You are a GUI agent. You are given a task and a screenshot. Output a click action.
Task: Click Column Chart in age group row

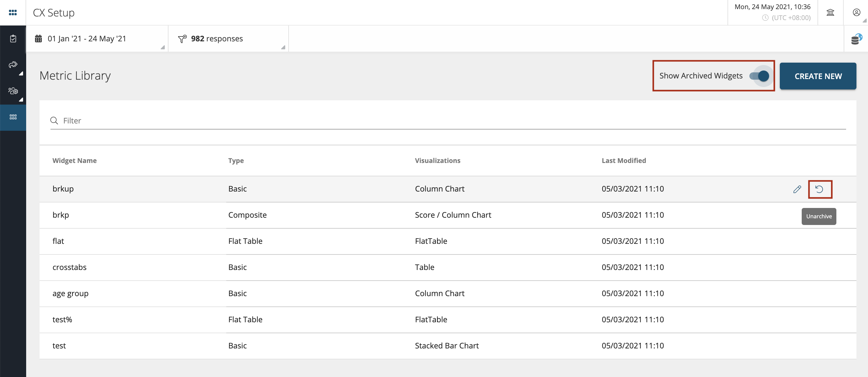point(440,293)
